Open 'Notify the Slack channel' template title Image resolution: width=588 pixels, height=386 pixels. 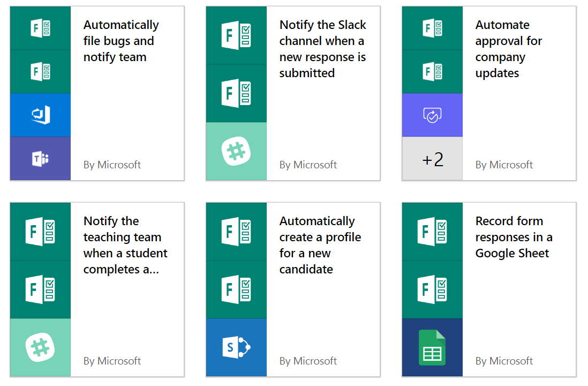point(322,49)
